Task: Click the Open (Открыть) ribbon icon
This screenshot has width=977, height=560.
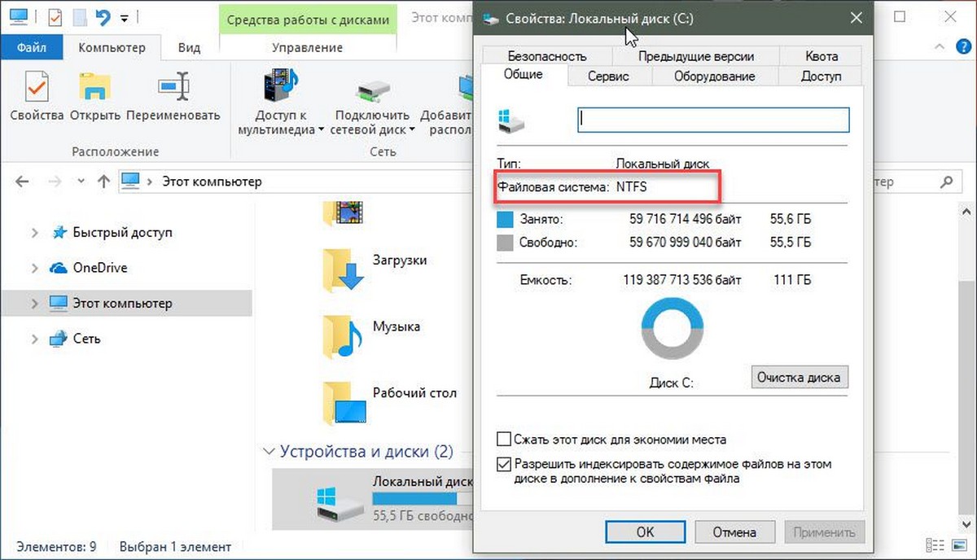Action: (94, 90)
